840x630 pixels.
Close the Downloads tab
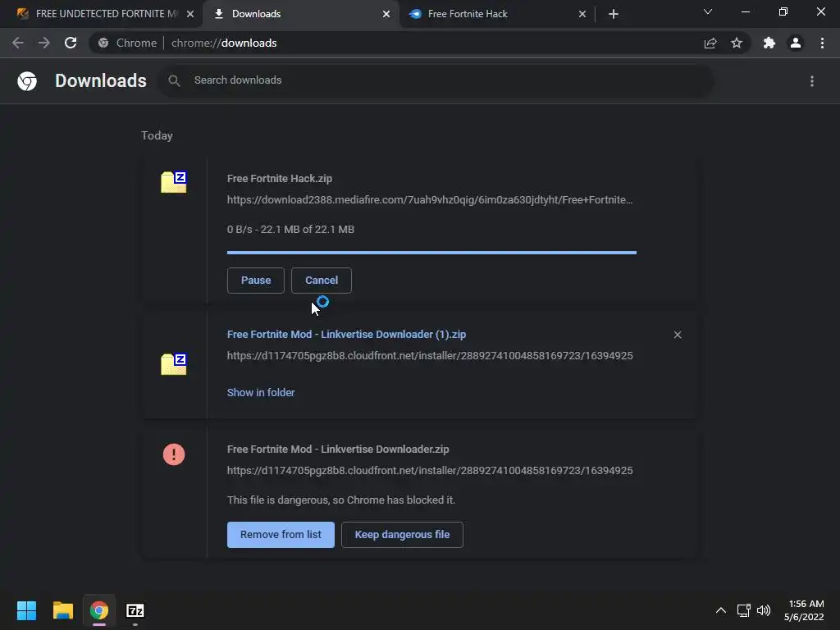click(x=386, y=14)
